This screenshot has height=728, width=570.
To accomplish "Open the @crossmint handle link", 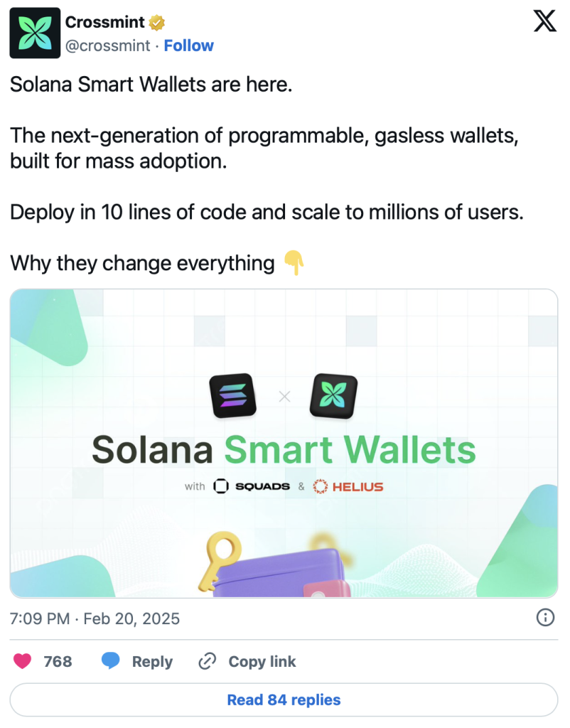I will 107,45.
